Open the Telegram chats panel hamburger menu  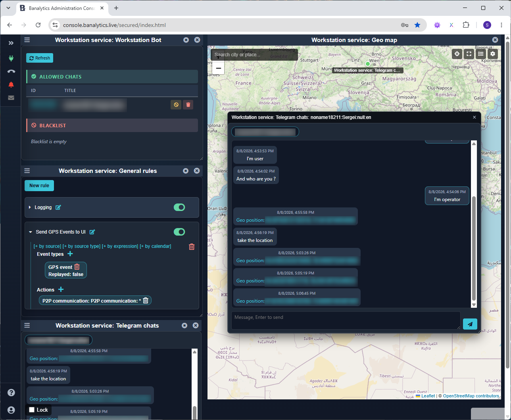click(27, 325)
